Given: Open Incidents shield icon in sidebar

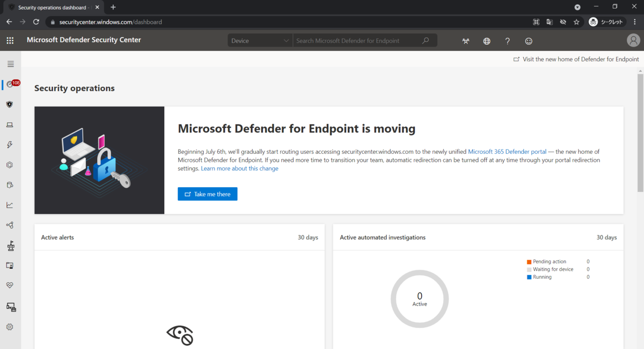Looking at the screenshot, I should (10, 105).
